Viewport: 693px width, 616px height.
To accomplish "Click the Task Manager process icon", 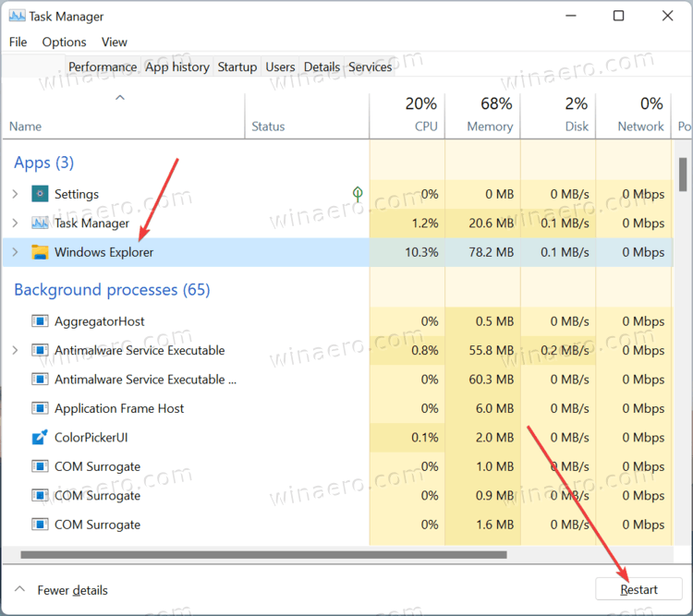I will [x=40, y=223].
